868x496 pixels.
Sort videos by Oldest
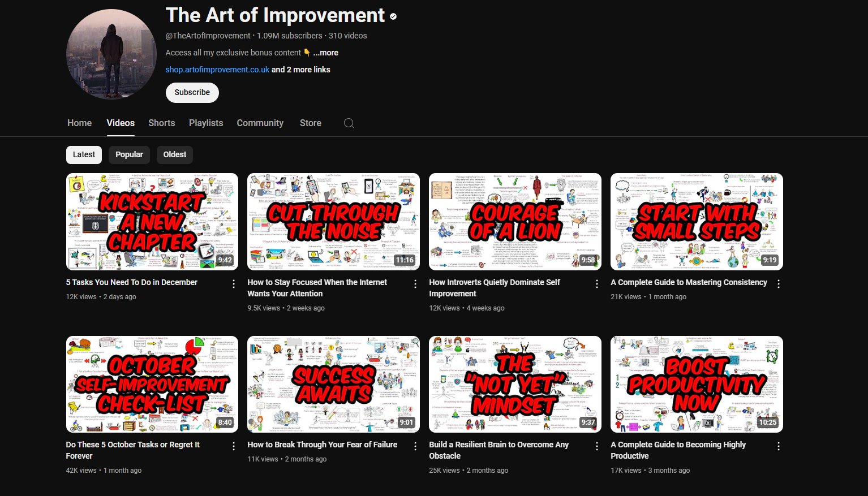click(175, 154)
